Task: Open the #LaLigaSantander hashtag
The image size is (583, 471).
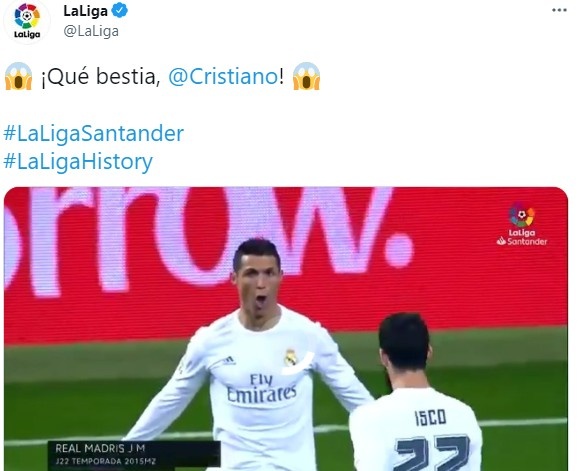Action: 94,133
